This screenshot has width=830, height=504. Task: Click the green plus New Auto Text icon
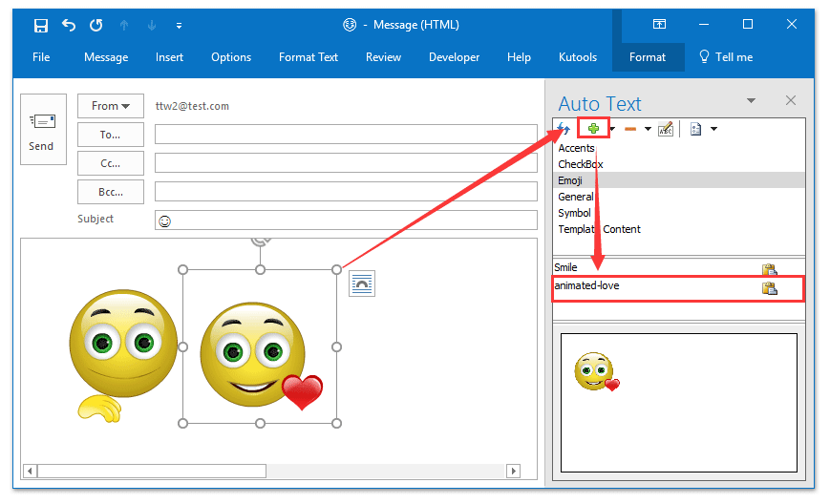593,129
